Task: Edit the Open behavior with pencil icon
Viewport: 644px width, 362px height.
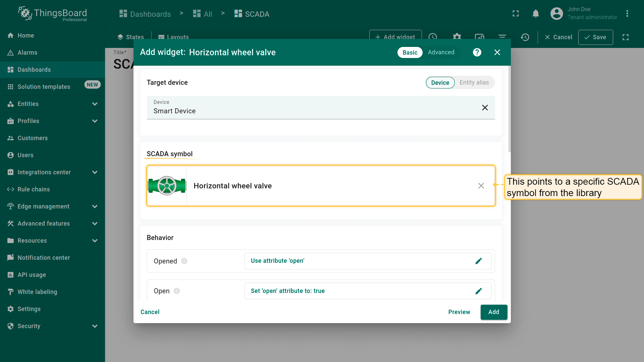Action: tap(479, 291)
